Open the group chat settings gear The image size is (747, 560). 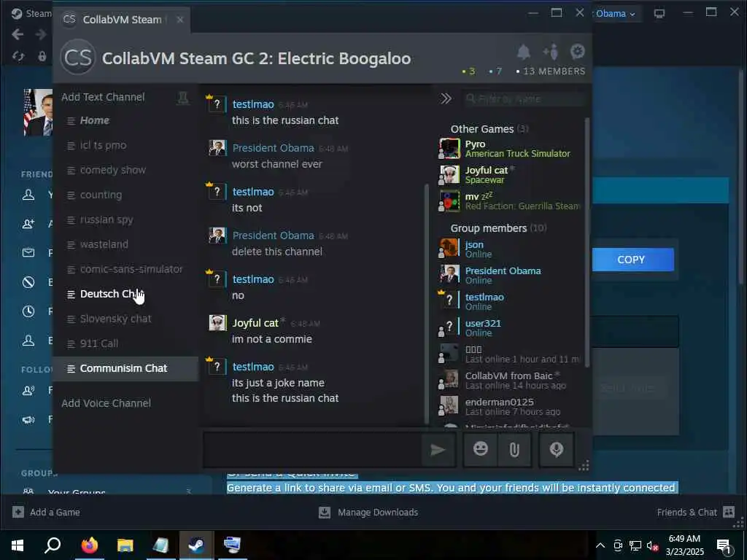tap(578, 51)
